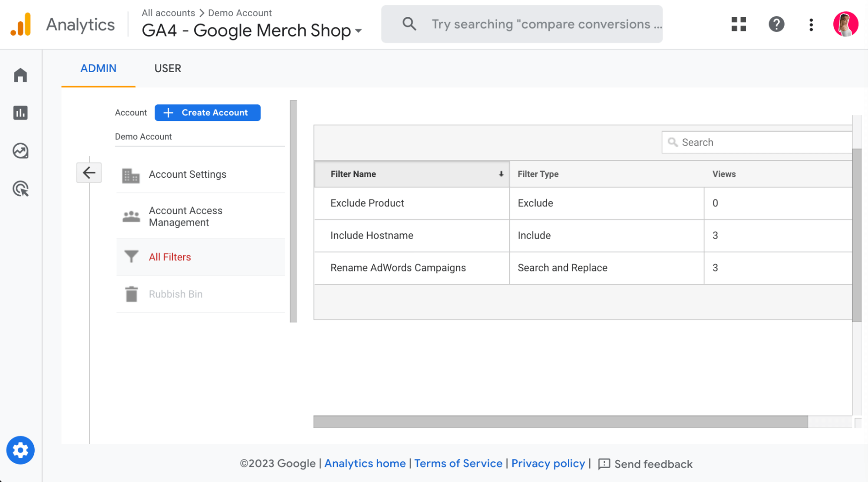Select the Rubbish Bin icon
The width and height of the screenshot is (868, 482).
coord(131,294)
